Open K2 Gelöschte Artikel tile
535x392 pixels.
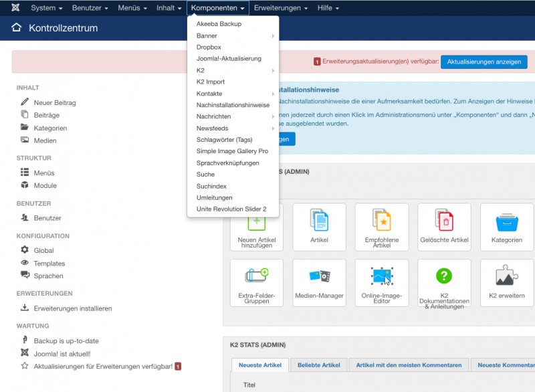(444, 227)
